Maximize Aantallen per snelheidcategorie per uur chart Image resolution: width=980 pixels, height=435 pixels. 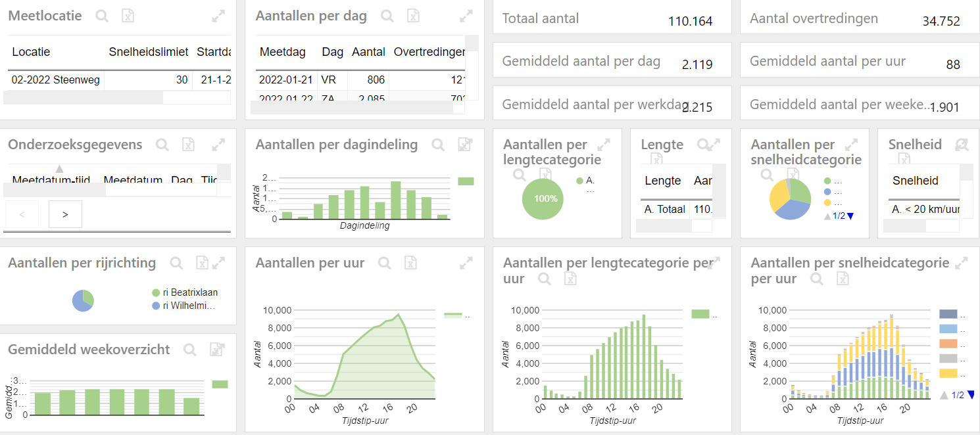(962, 263)
